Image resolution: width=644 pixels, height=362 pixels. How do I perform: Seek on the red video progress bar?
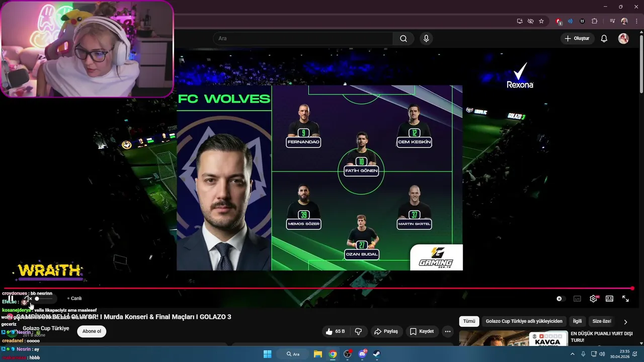click(317, 289)
